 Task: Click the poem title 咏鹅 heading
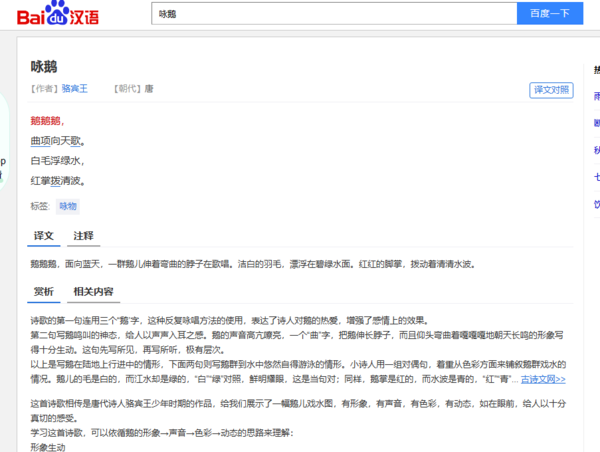(x=44, y=65)
